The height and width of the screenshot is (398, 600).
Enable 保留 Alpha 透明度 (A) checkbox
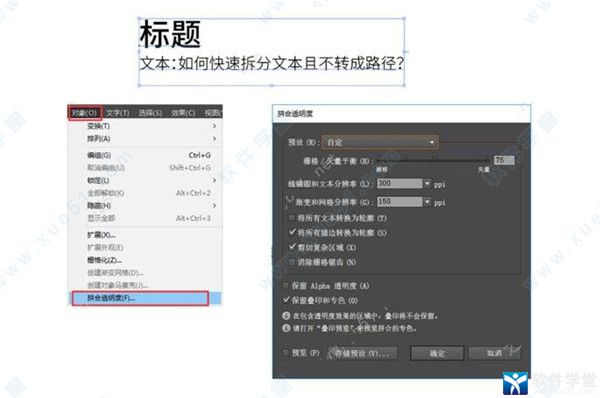(286, 285)
